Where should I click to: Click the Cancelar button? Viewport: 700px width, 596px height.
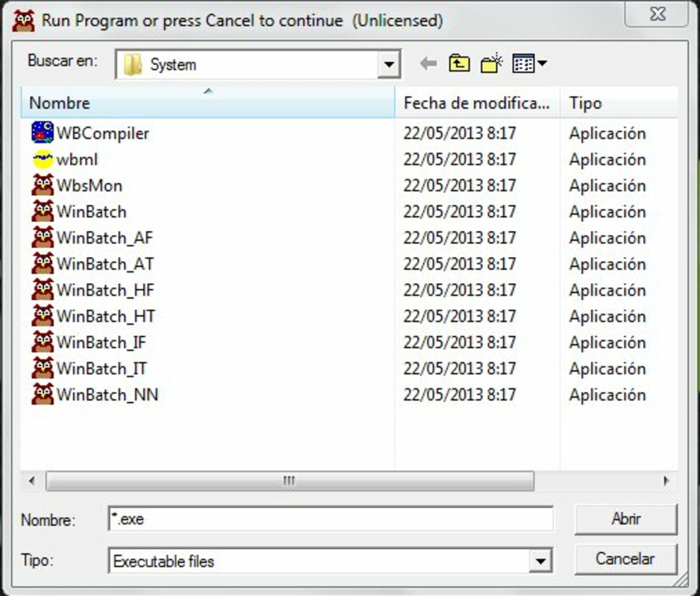pos(626,559)
